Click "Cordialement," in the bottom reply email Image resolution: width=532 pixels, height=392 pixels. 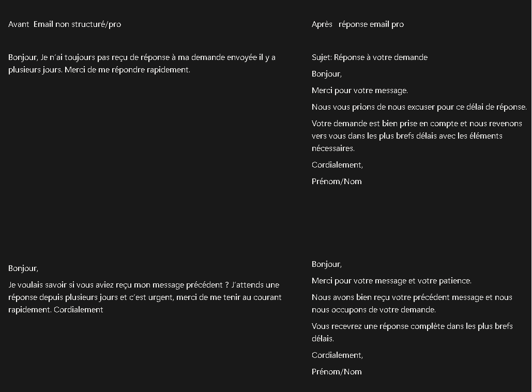pos(337,355)
